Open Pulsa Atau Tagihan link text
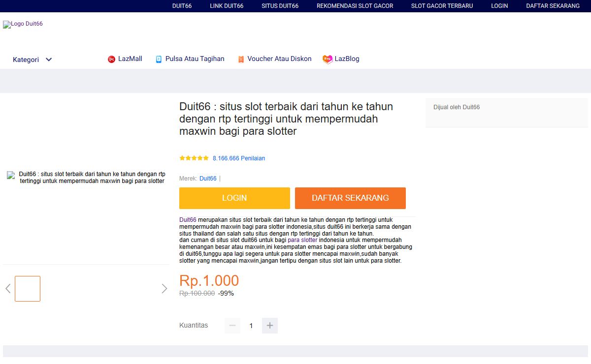 pos(195,59)
